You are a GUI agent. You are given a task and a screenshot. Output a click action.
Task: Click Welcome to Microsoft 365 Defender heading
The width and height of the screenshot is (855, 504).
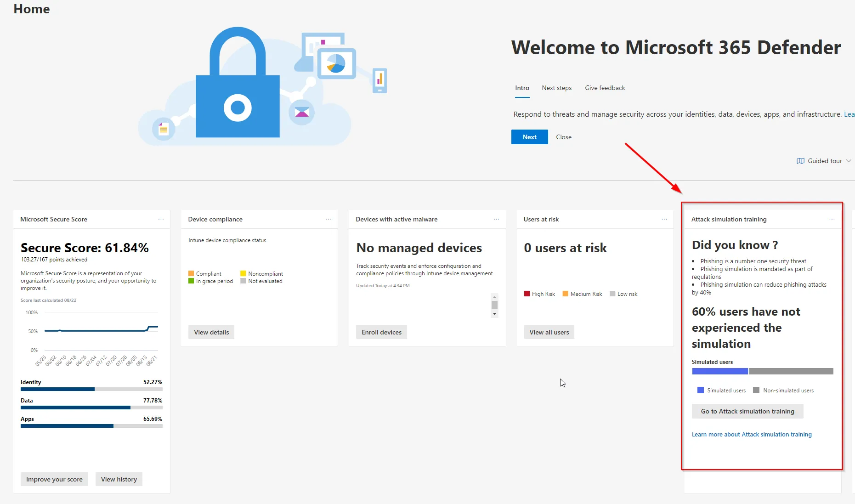click(676, 47)
